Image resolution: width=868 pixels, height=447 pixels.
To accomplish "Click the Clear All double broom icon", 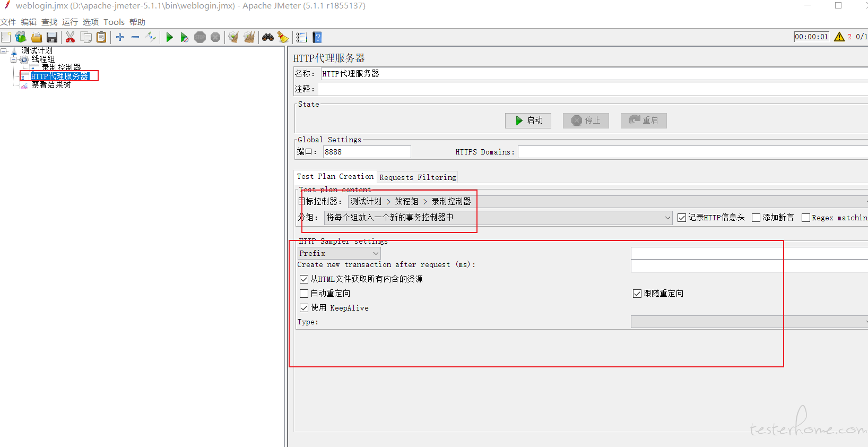I will pos(249,37).
